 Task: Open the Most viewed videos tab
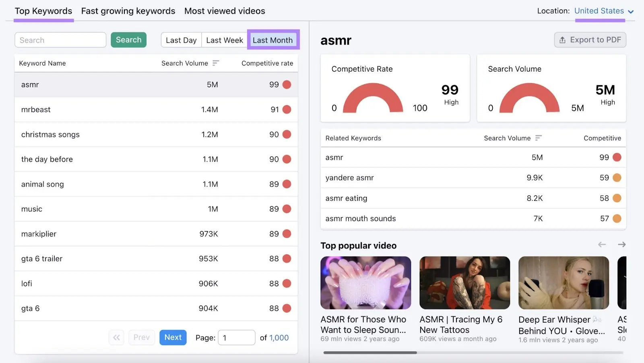(x=224, y=11)
